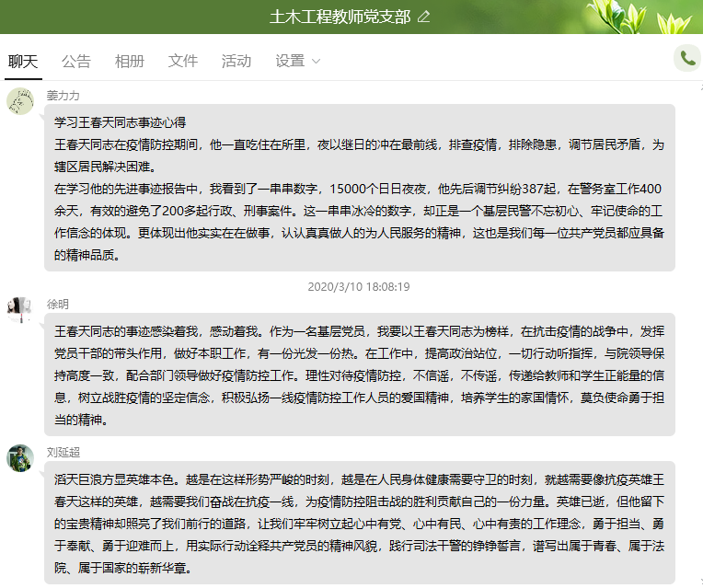Click sender name 刘延超
The height and width of the screenshot is (588, 703).
(x=63, y=453)
